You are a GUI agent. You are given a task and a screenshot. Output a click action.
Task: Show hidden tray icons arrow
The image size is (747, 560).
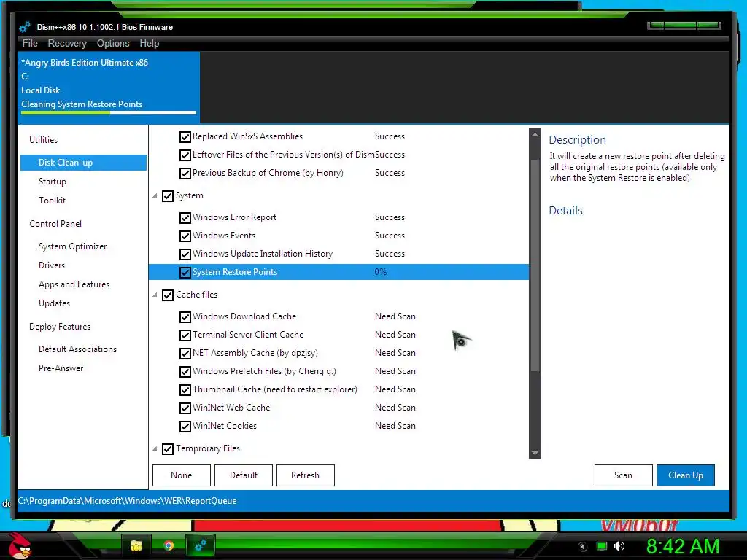582,547
